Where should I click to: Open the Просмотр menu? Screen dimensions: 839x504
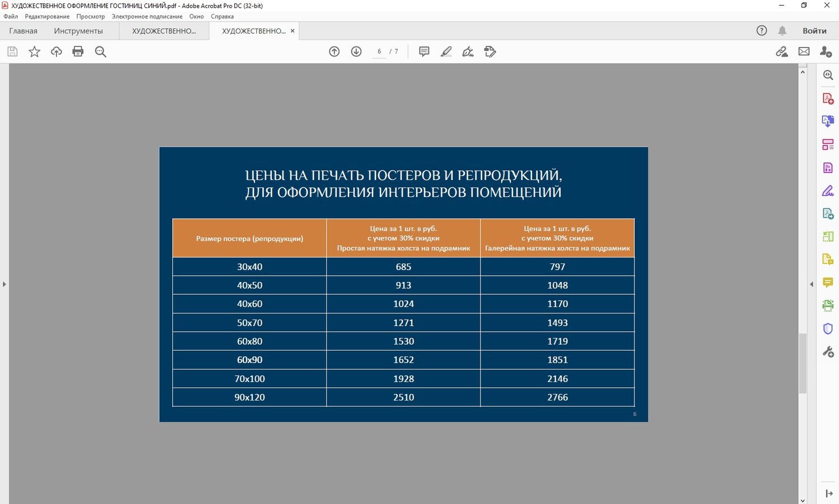(x=91, y=16)
